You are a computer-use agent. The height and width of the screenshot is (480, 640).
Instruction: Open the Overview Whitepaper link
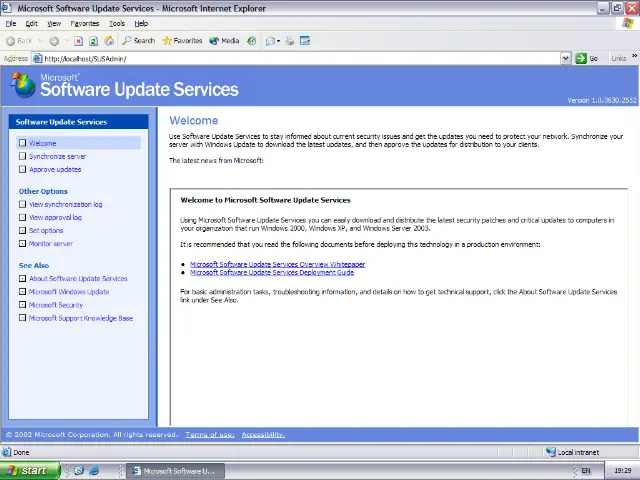278,264
